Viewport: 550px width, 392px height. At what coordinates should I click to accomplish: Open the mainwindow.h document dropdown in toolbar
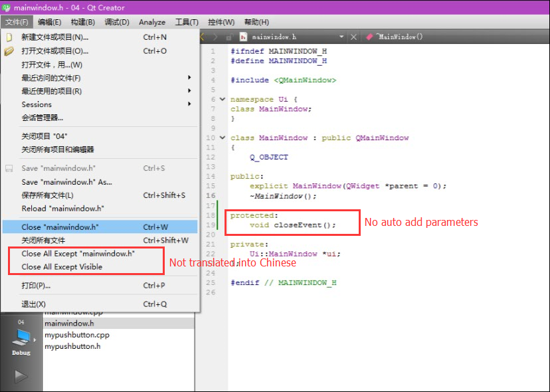coord(341,37)
